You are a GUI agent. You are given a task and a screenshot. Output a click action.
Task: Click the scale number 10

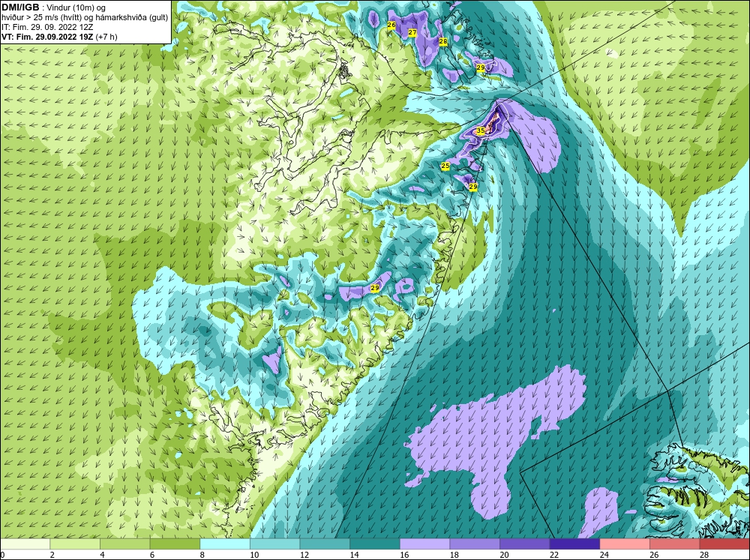[253, 555]
